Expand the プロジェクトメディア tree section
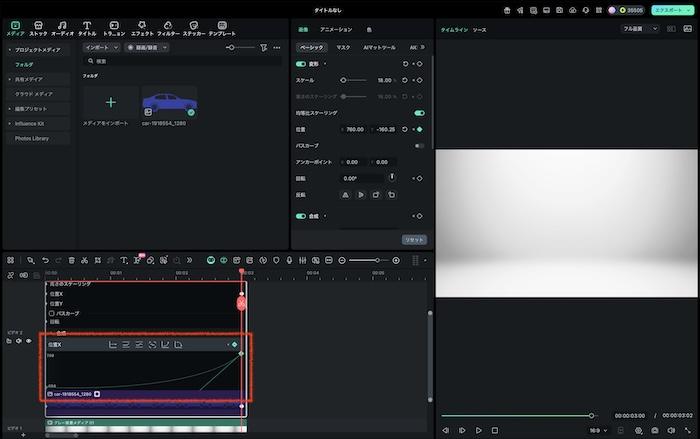This screenshot has width=700, height=439. tap(35, 48)
